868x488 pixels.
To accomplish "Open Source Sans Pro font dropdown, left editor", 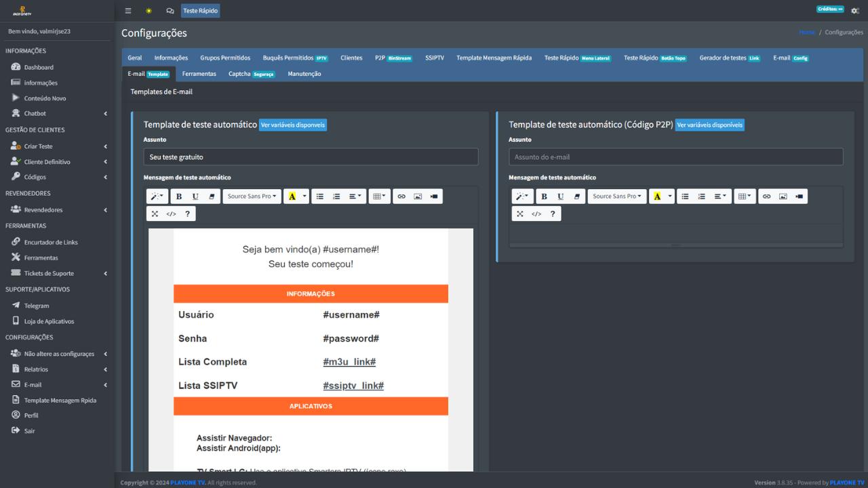I will (252, 197).
